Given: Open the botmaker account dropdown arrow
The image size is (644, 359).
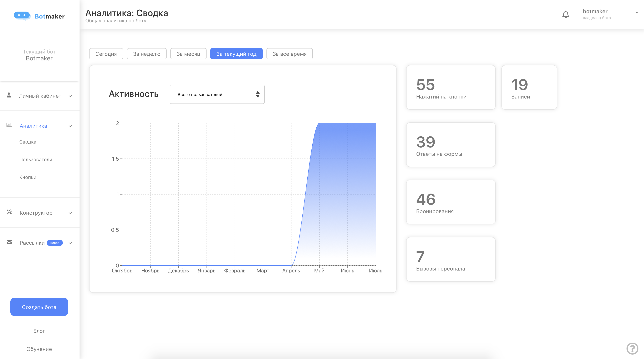Looking at the screenshot, I should click(637, 12).
